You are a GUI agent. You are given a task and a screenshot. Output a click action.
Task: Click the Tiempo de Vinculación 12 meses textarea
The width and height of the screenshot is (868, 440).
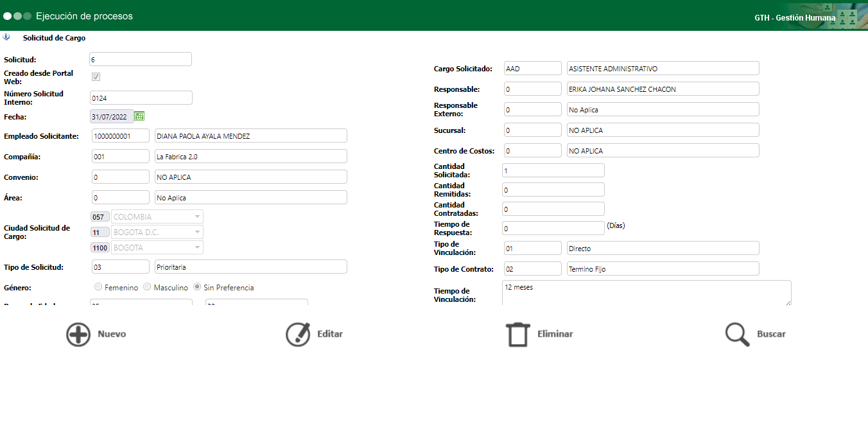(647, 293)
